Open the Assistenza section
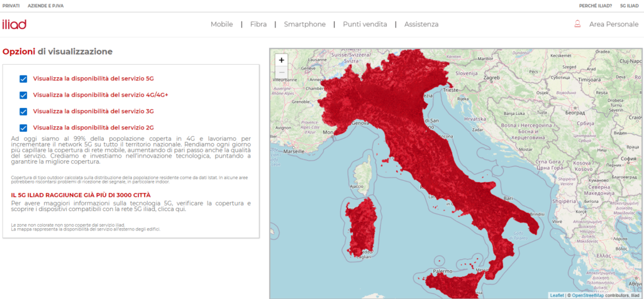The width and height of the screenshot is (644, 299). coord(421,24)
